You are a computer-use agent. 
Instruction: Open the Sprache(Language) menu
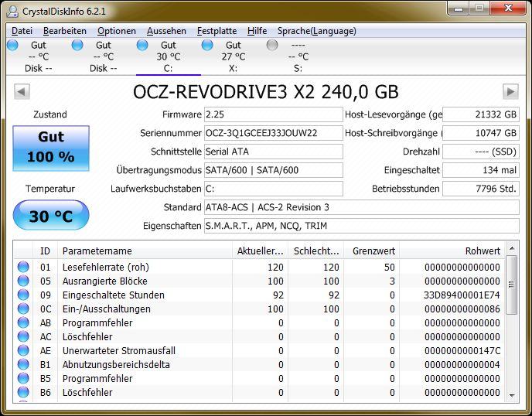click(x=317, y=31)
